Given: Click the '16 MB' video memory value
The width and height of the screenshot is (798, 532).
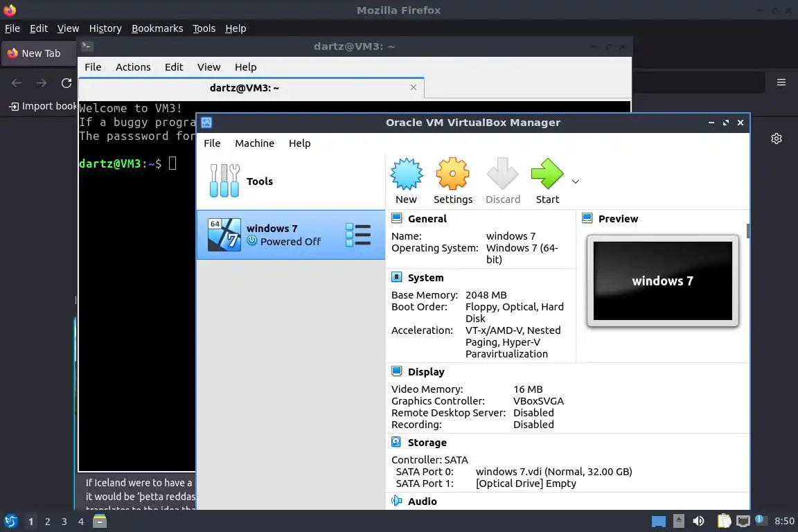Looking at the screenshot, I should (528, 389).
